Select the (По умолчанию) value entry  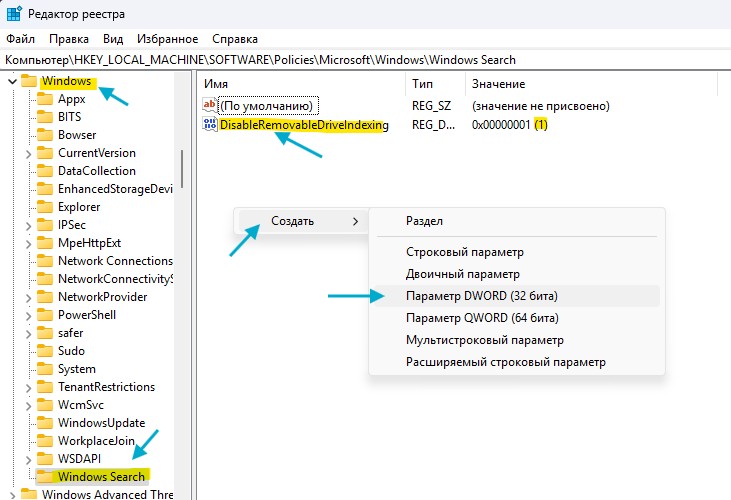268,105
